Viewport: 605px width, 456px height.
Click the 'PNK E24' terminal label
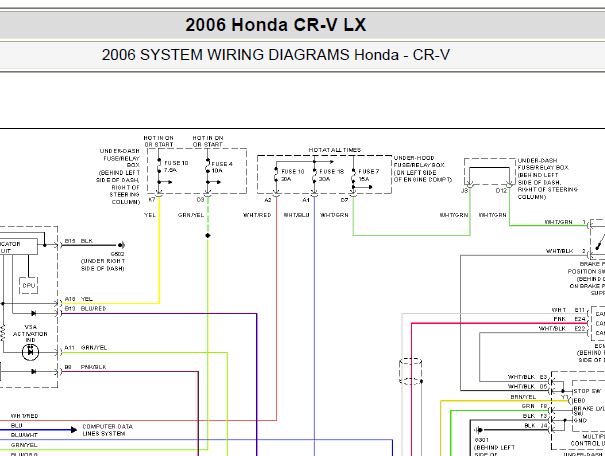(x=569, y=319)
